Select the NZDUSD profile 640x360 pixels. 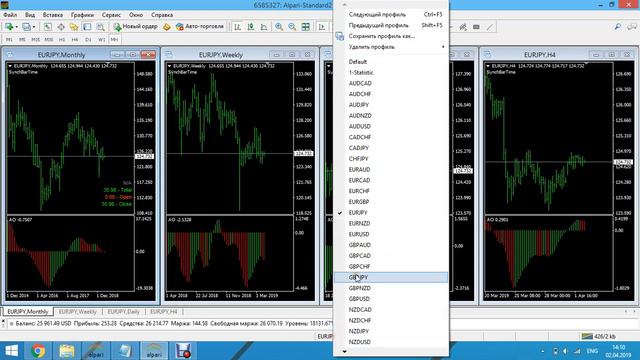pyautogui.click(x=391, y=342)
